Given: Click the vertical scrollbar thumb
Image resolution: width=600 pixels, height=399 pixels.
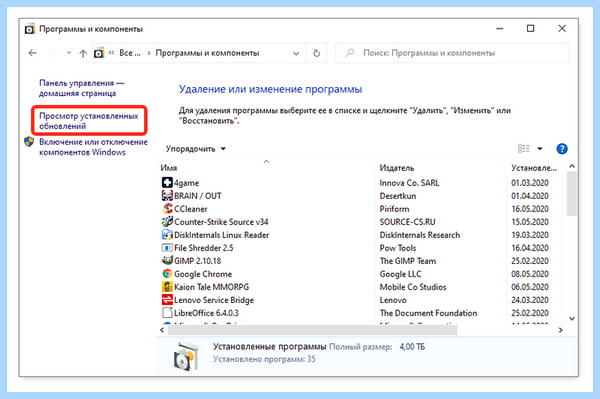Looking at the screenshot, I should [x=572, y=194].
